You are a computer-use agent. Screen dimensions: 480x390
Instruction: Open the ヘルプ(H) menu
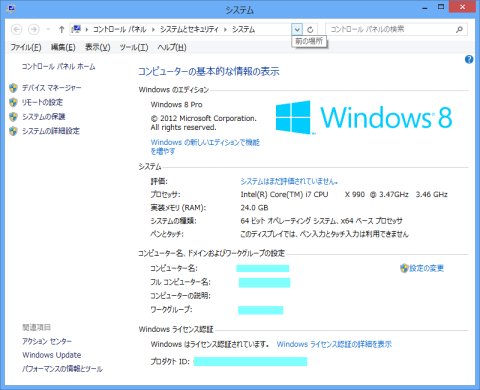[x=172, y=47]
